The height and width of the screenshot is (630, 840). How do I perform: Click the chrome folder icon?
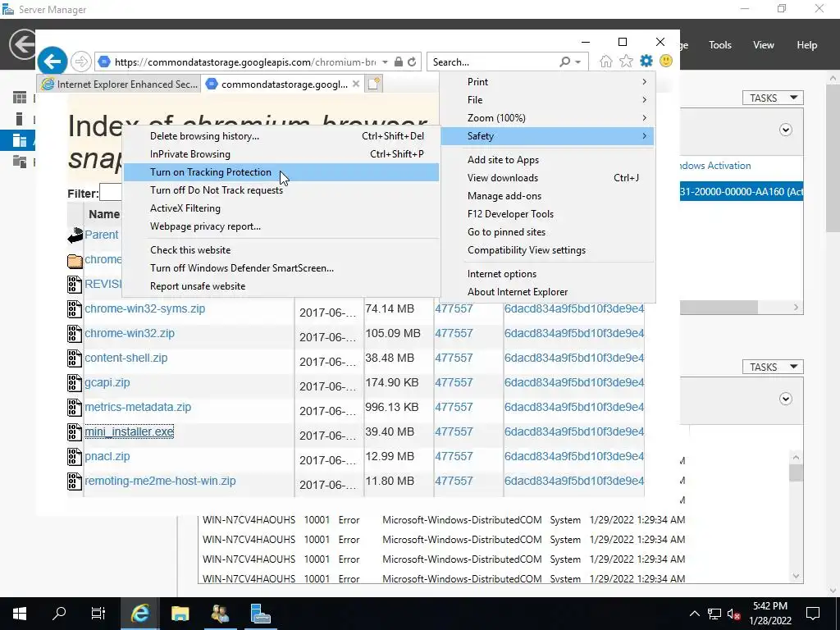pos(75,260)
